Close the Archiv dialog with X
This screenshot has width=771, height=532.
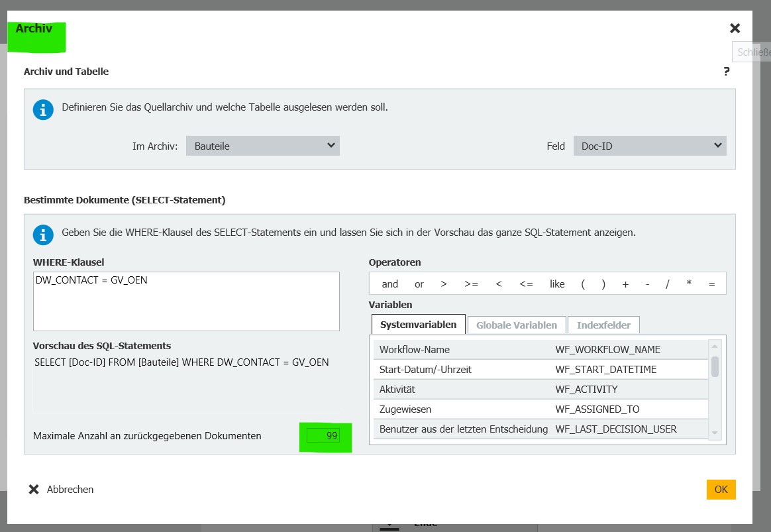click(x=735, y=28)
